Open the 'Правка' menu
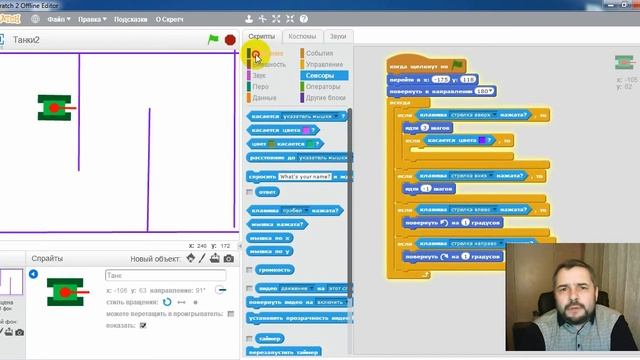Screen dimensions: 640x360 tap(92, 19)
